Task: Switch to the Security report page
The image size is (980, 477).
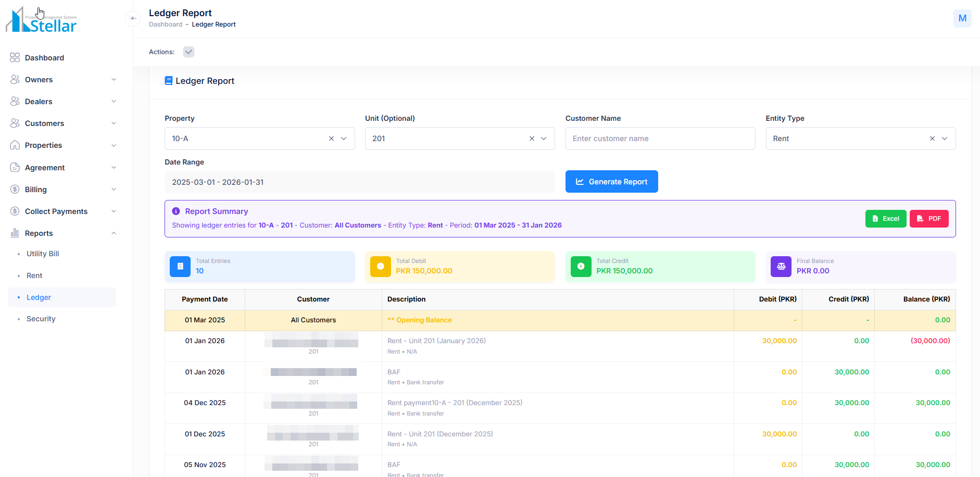Action: point(41,319)
